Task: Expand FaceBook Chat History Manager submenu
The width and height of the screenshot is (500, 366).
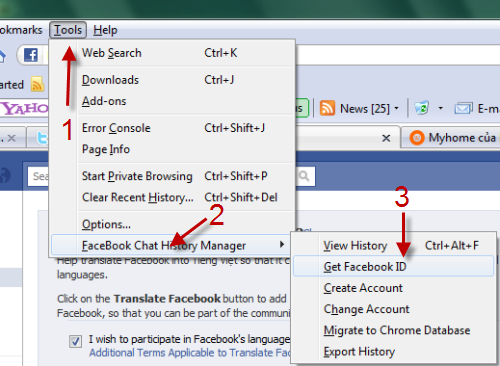Action: click(x=171, y=246)
